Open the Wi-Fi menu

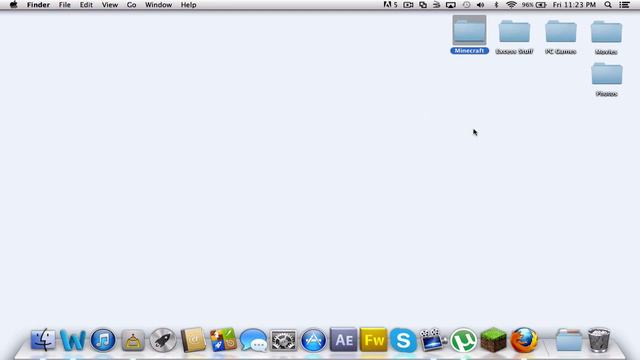click(x=511, y=5)
